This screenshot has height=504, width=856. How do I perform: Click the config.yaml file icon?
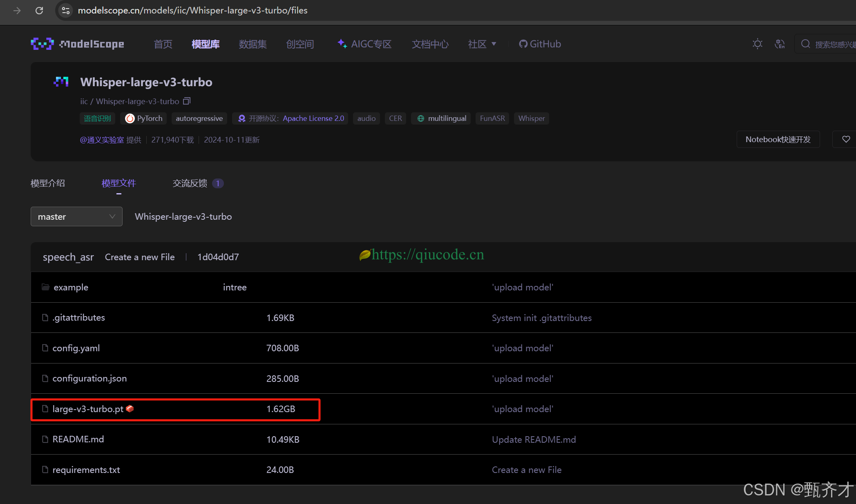45,348
